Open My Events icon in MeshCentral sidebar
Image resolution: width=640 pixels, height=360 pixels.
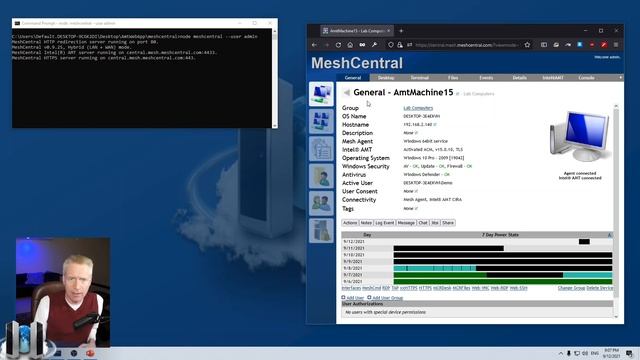tap(321, 149)
